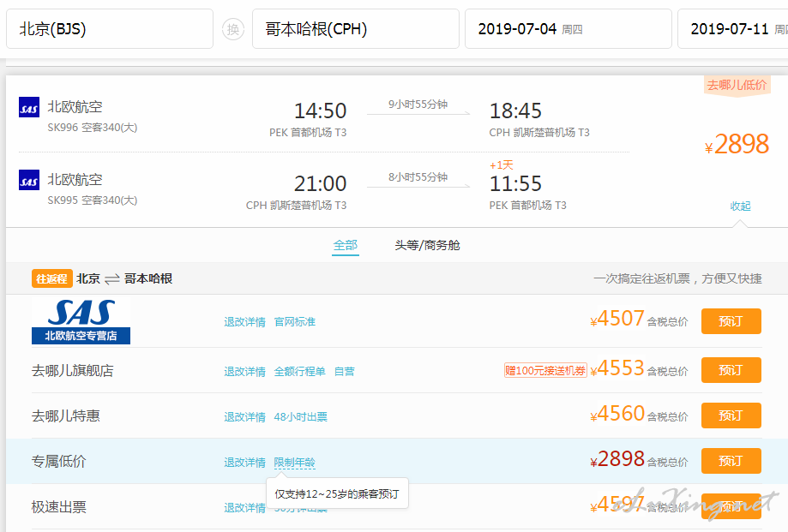Open 退改详情 for 北欧航空专营店 row
Screen dimensions: 788x532
click(x=244, y=322)
